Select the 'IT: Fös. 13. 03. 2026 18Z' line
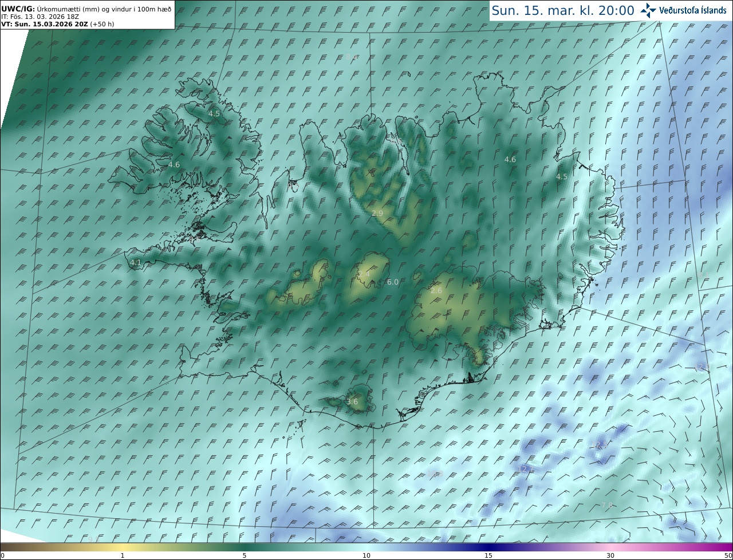 40,17
